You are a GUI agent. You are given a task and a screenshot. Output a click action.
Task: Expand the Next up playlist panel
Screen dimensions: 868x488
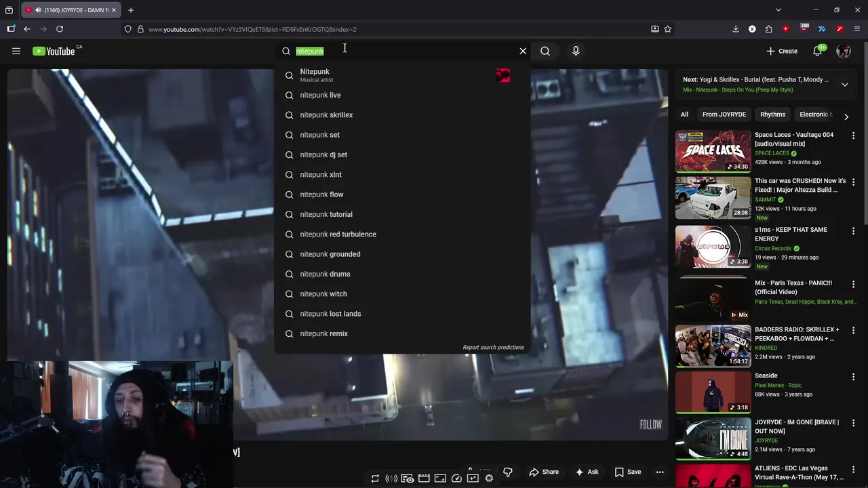coord(845,85)
